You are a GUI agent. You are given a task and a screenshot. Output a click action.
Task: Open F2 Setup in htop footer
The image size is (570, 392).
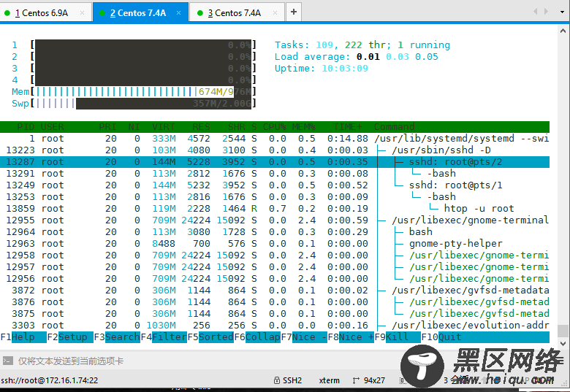(x=70, y=337)
